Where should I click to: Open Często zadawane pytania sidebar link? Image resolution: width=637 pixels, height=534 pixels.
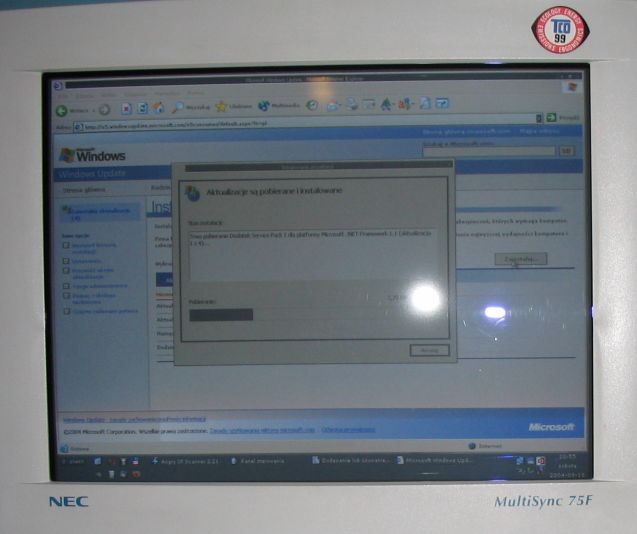105,311
